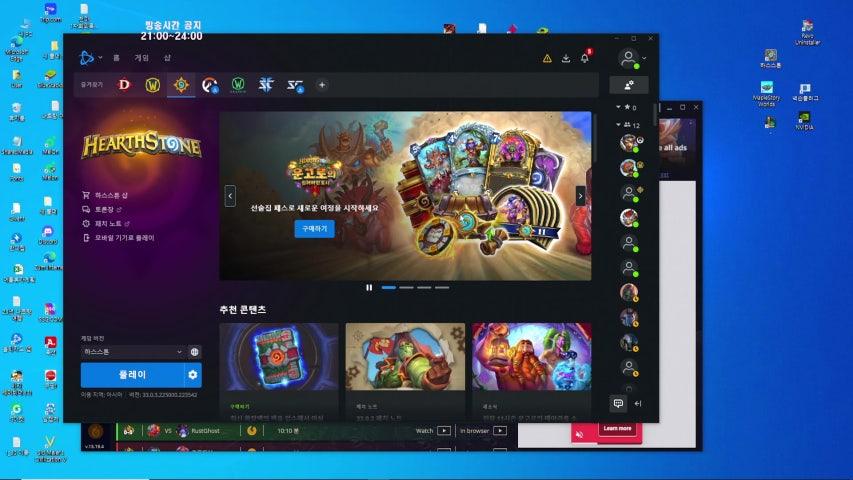
Task: Pause the banner carousel
Action: coord(369,287)
